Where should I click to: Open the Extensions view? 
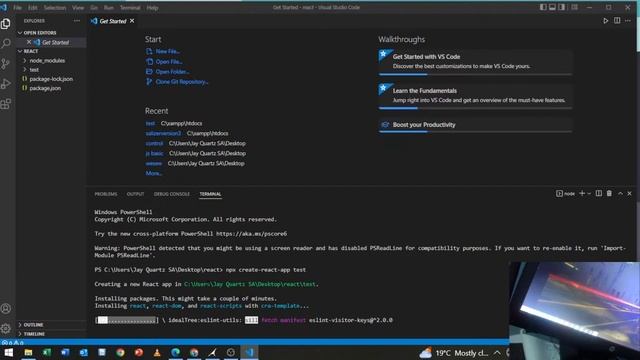point(6,104)
